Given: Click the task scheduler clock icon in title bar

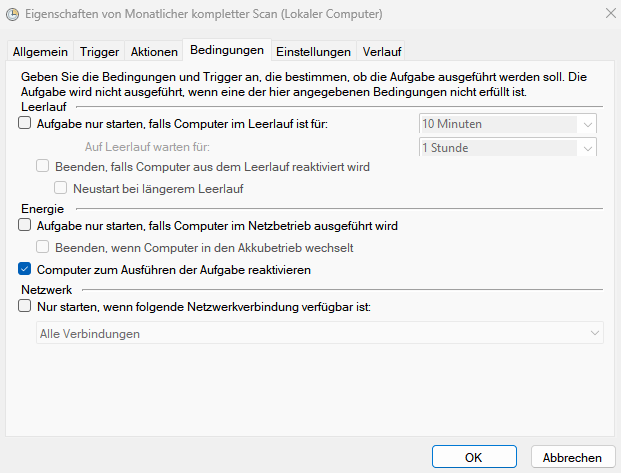Looking at the screenshot, I should click(x=12, y=15).
